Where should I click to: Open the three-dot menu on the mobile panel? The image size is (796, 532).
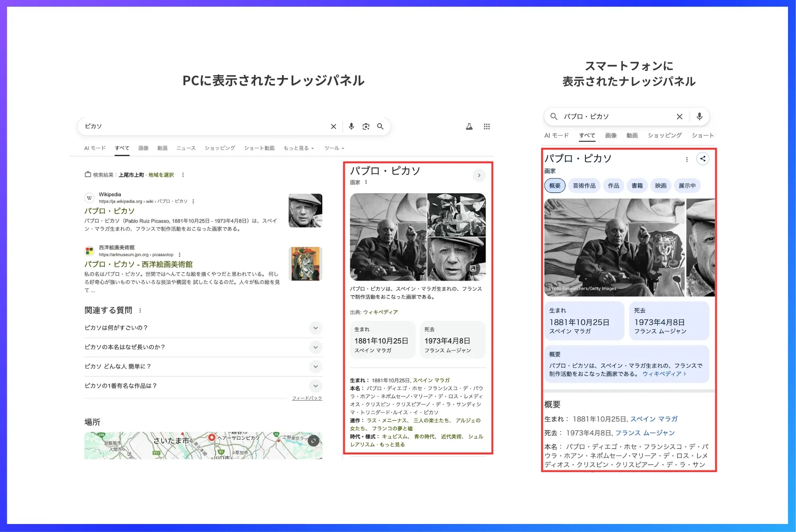(x=687, y=159)
